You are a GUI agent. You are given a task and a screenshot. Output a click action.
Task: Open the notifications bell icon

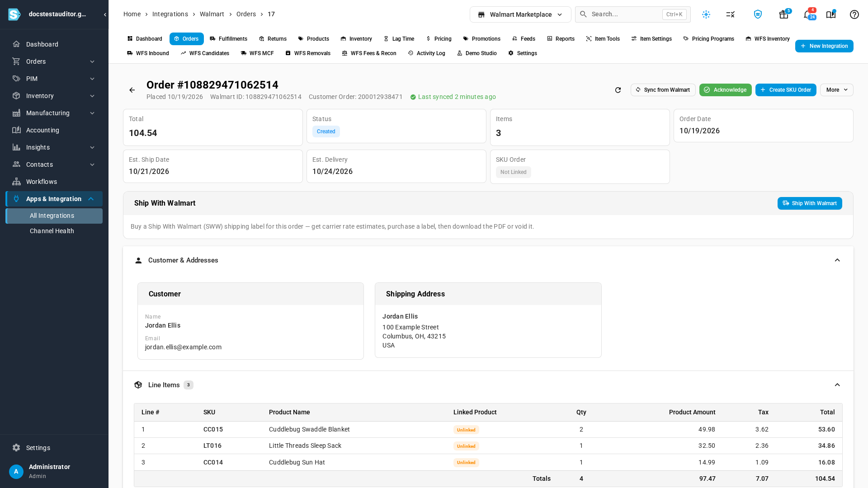[x=807, y=14]
